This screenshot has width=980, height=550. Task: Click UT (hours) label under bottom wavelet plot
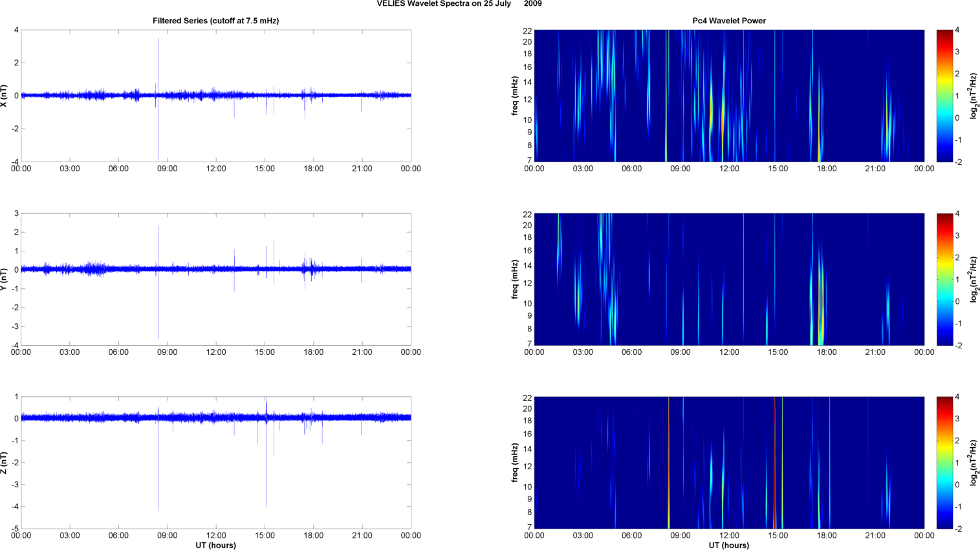pyautogui.click(x=728, y=545)
